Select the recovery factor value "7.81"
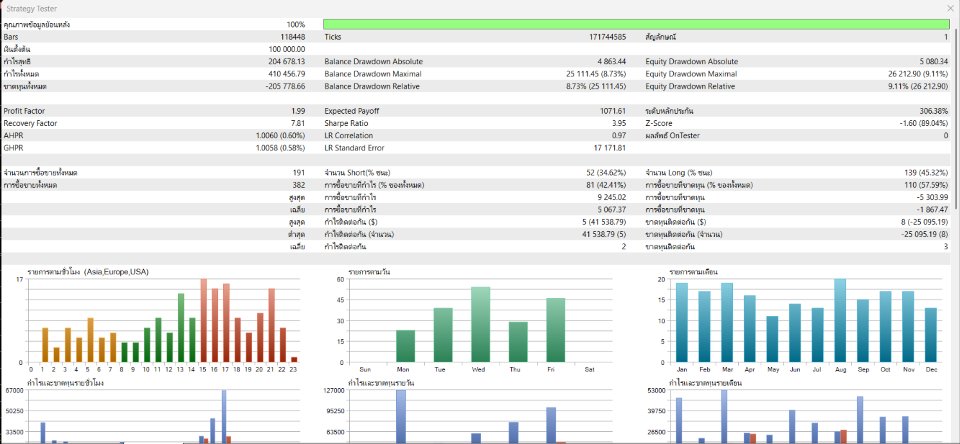This screenshot has height=444, width=960. [x=298, y=123]
